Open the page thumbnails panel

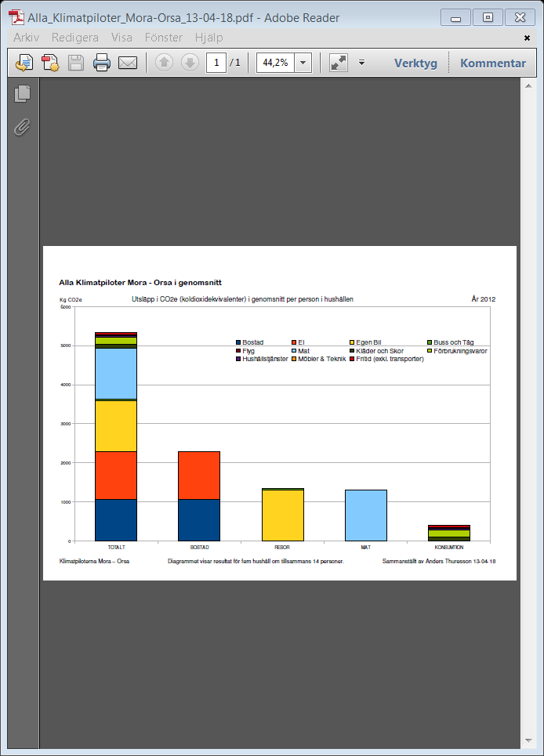tap(22, 93)
